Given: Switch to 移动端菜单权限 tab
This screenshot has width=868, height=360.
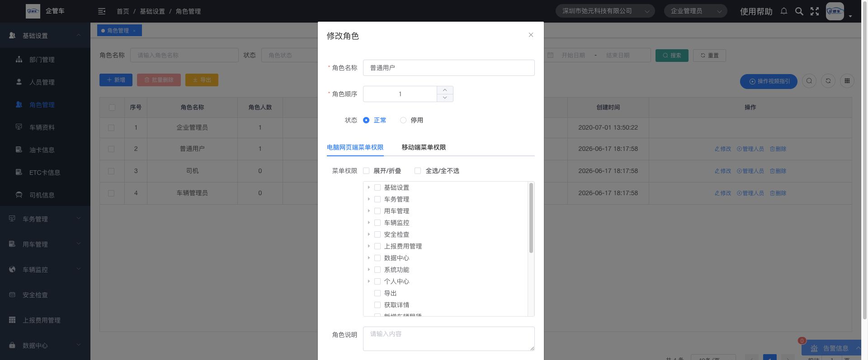Looking at the screenshot, I should 424,147.
